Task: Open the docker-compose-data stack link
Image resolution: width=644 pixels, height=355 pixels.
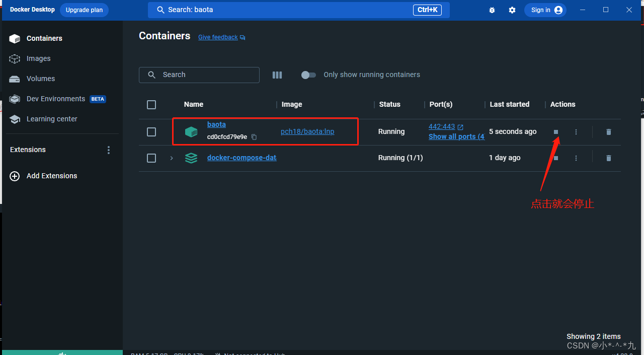Action: coord(242,158)
